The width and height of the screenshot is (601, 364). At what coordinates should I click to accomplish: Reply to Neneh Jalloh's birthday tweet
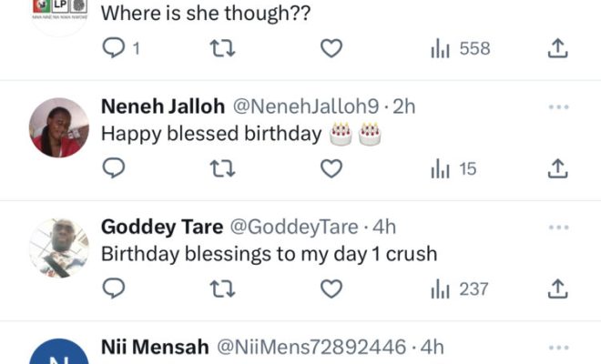click(x=114, y=168)
